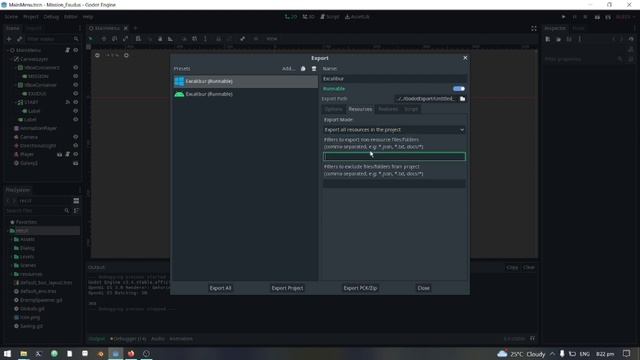This screenshot has width=640, height=360.
Task: Switch to the Features tab
Action: coord(388,109)
